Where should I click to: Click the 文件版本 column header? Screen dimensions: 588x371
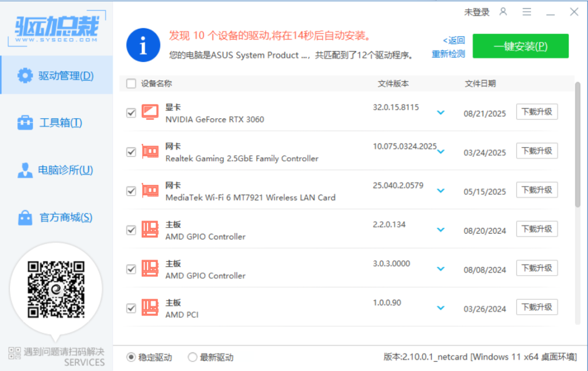[393, 84]
